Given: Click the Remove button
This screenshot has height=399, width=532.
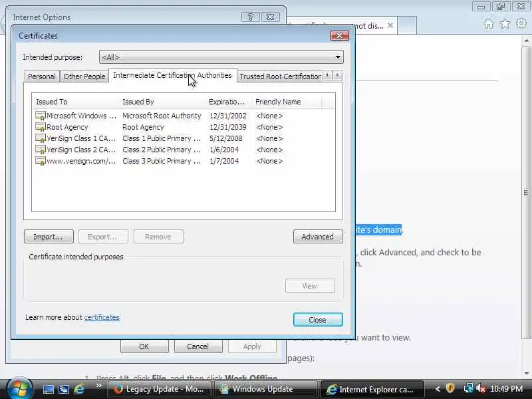Looking at the screenshot, I should point(158,237).
